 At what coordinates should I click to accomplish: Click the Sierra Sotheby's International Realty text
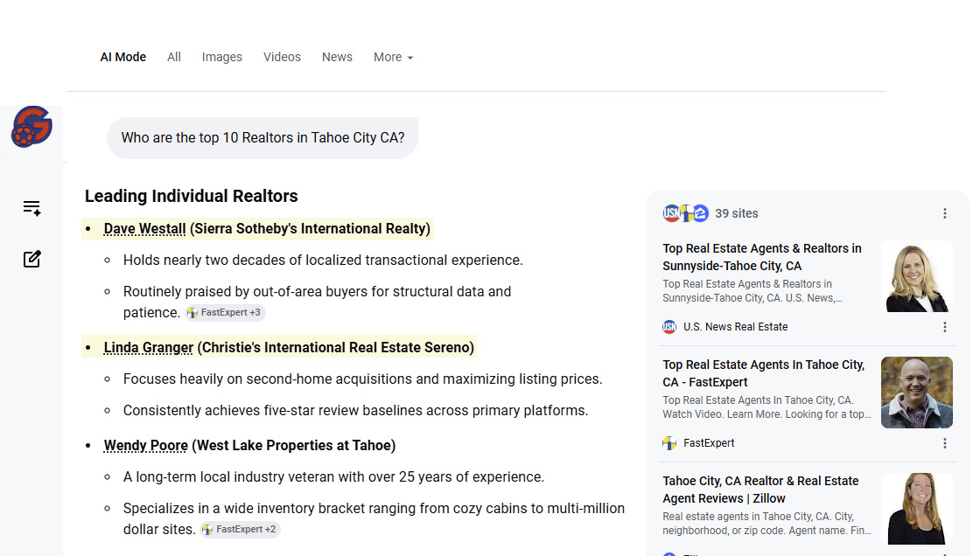[310, 229]
